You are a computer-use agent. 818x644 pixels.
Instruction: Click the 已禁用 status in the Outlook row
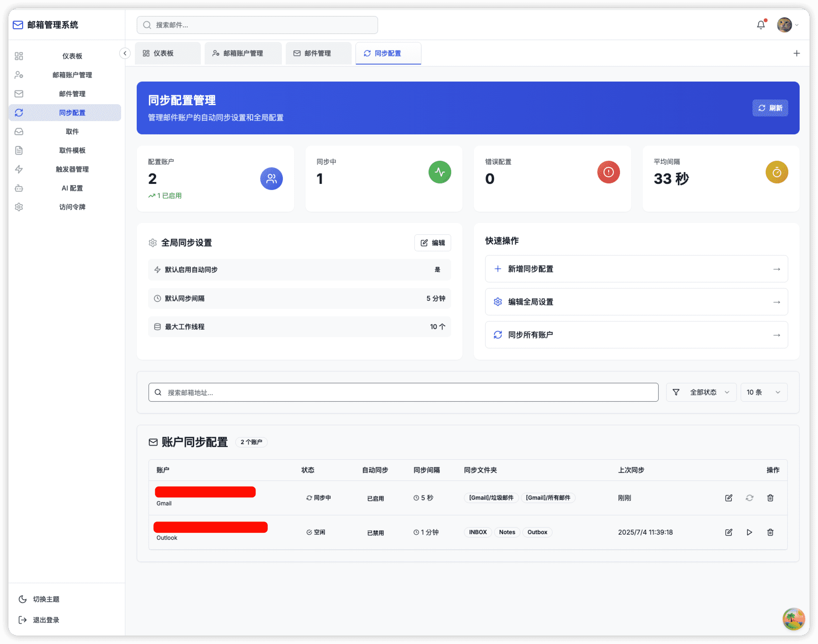(376, 533)
